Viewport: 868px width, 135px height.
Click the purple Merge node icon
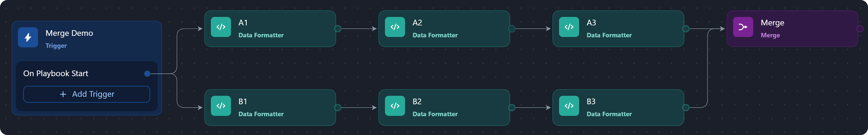743,27
